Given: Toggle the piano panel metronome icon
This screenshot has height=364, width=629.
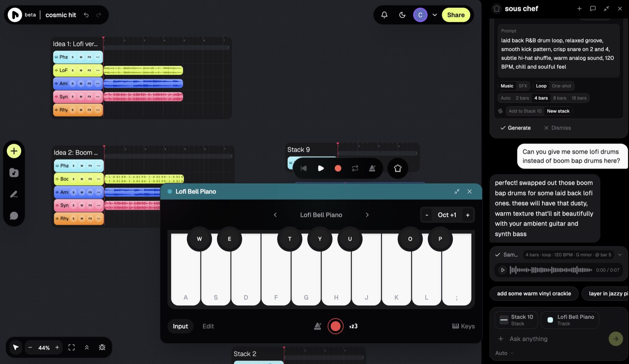Looking at the screenshot, I should [x=318, y=326].
